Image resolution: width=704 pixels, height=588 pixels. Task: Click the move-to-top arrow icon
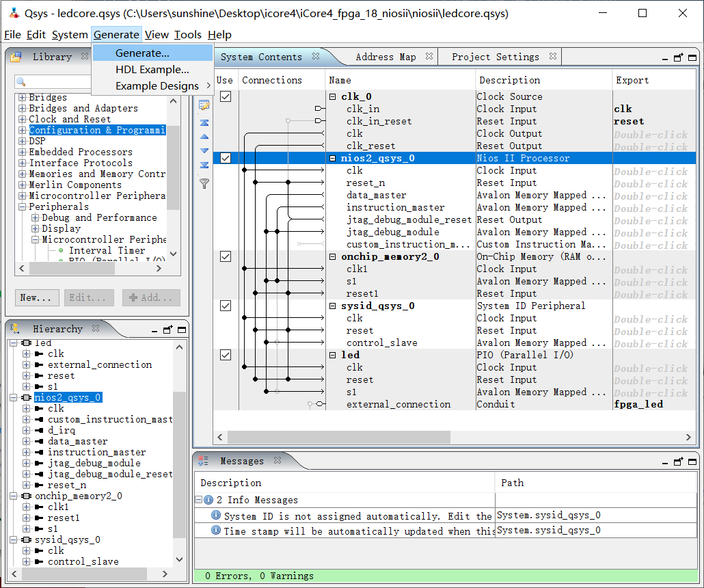204,123
